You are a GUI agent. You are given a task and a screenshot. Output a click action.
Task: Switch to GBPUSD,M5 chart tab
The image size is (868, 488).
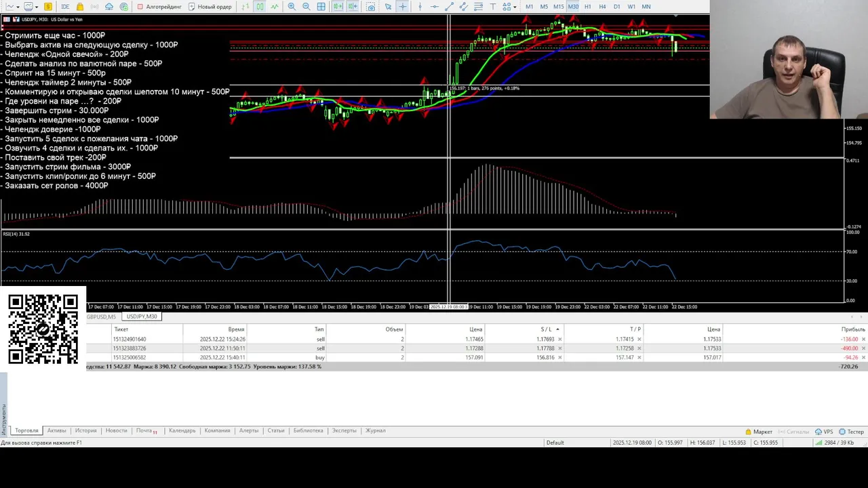point(102,317)
